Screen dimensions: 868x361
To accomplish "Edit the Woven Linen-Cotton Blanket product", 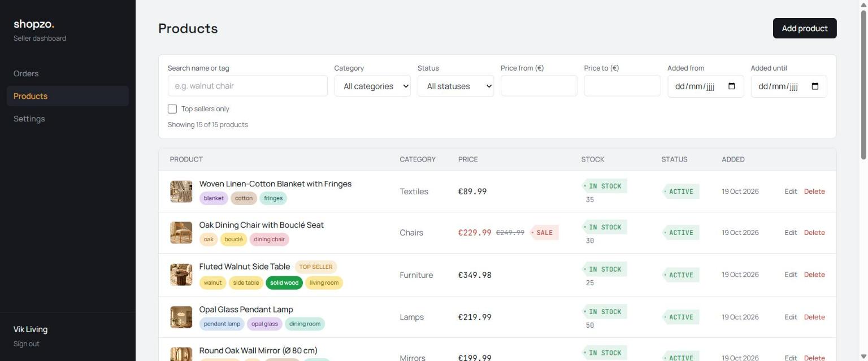I will 791,192.
